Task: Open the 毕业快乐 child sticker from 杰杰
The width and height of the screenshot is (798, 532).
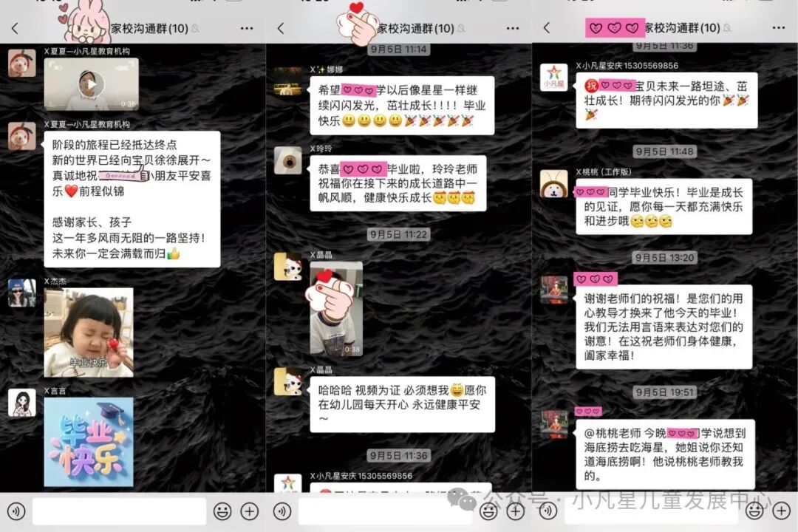Action: [x=89, y=332]
